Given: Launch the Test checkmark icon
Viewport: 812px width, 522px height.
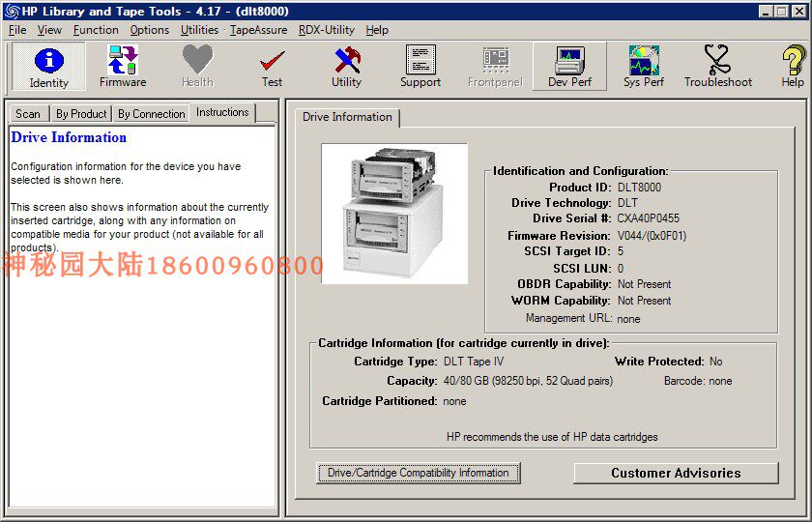Looking at the screenshot, I should click(272, 67).
